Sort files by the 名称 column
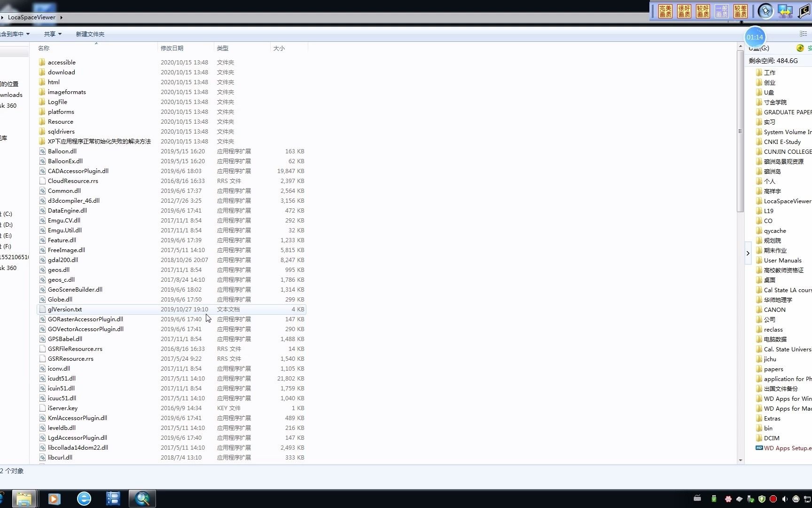This screenshot has width=812, height=508. coord(44,48)
